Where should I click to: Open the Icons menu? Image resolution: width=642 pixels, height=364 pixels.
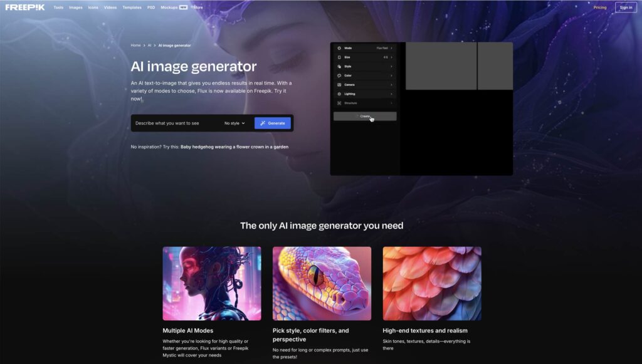click(x=93, y=8)
